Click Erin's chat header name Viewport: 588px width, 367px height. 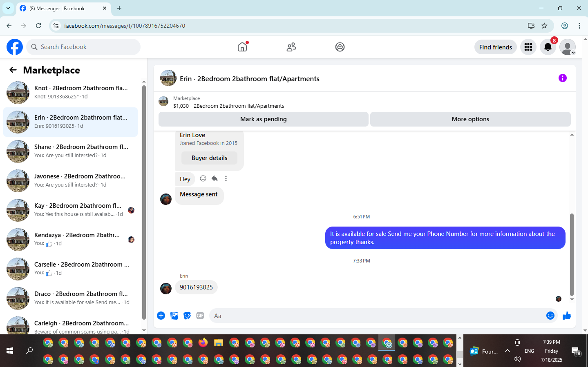point(250,79)
